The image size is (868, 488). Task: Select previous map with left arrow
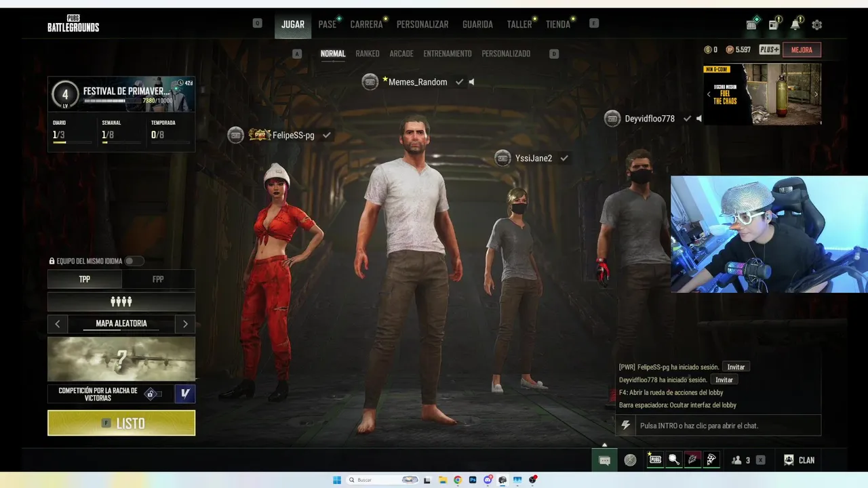[x=58, y=324]
